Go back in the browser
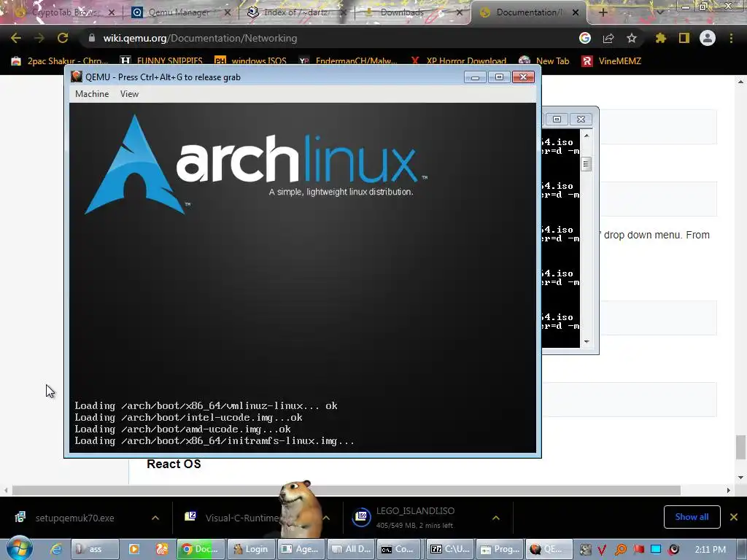 click(x=16, y=38)
